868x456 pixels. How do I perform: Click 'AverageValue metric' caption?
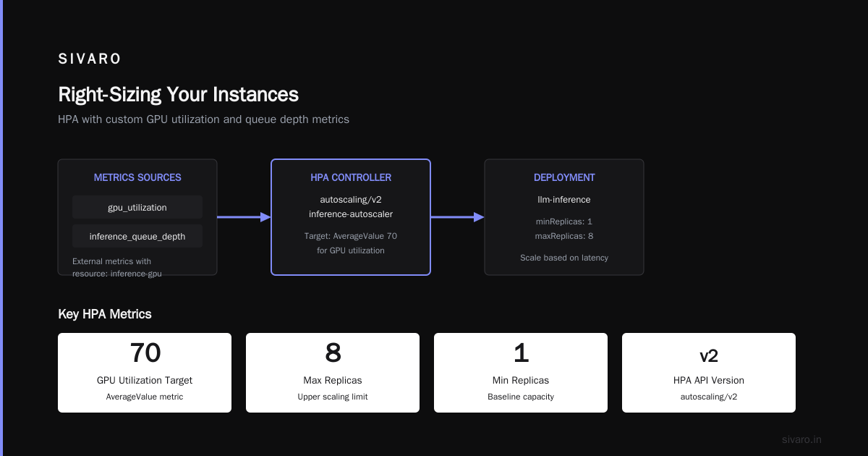coord(145,397)
